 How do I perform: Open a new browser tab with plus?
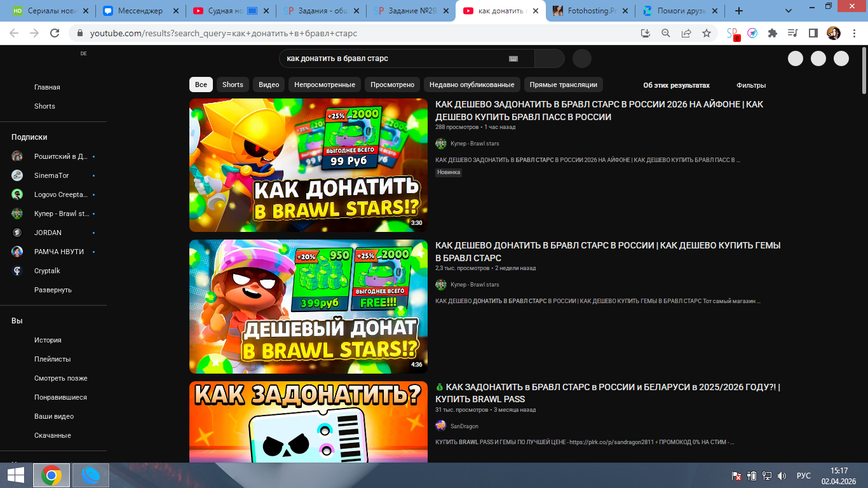coord(739,11)
